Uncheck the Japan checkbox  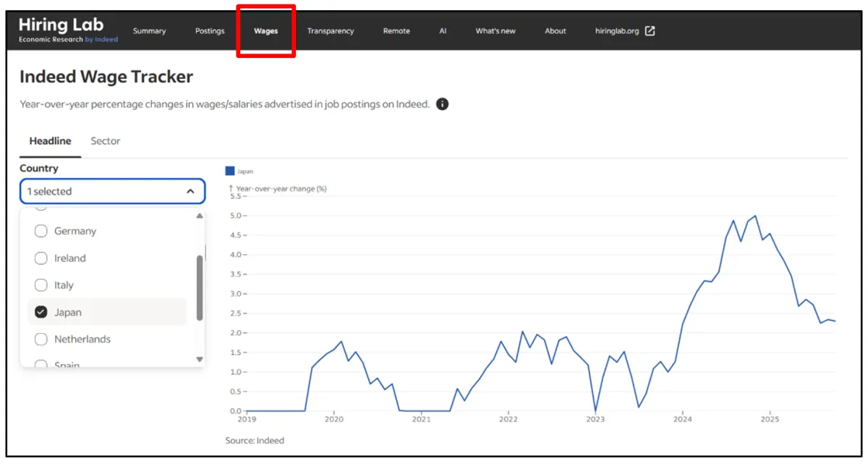coord(41,312)
